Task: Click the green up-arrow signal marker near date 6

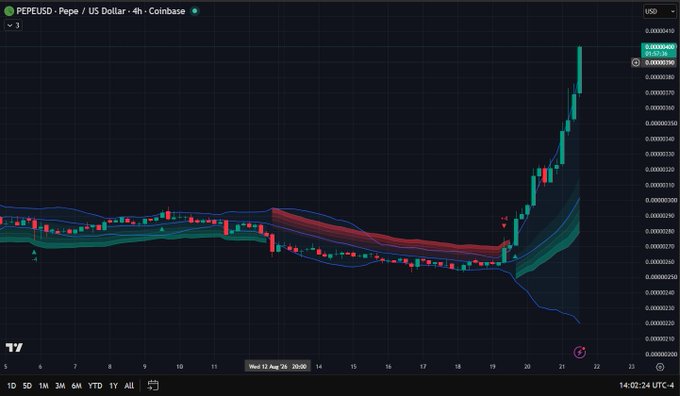Action: pyautogui.click(x=34, y=252)
